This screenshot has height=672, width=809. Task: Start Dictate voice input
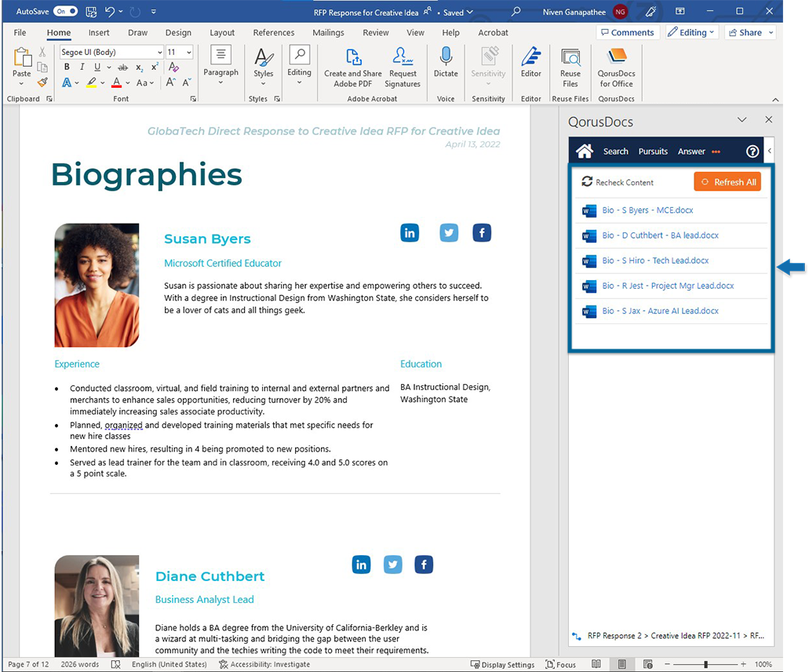pos(446,63)
